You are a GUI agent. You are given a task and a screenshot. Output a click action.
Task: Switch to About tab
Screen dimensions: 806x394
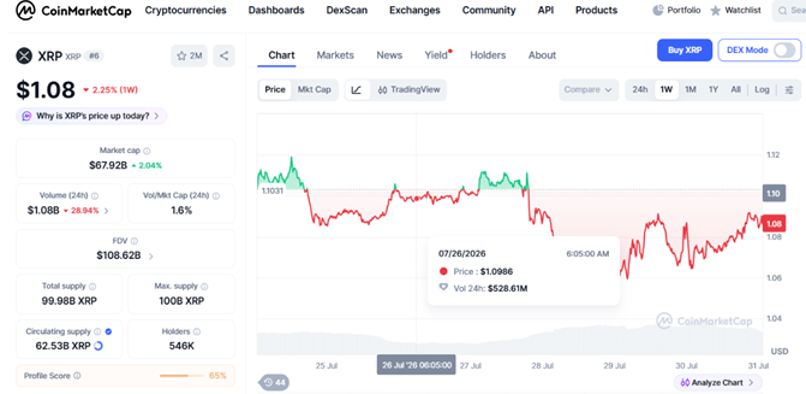point(542,55)
